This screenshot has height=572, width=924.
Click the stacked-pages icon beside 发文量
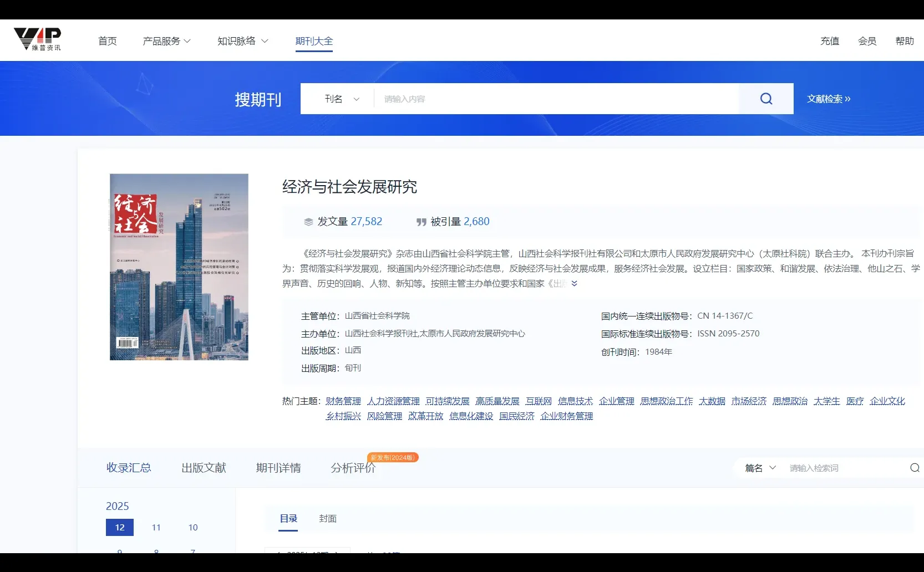(x=309, y=222)
